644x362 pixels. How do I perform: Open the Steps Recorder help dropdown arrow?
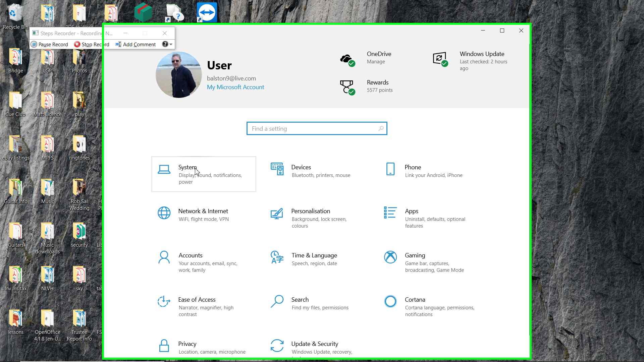pyautogui.click(x=171, y=44)
